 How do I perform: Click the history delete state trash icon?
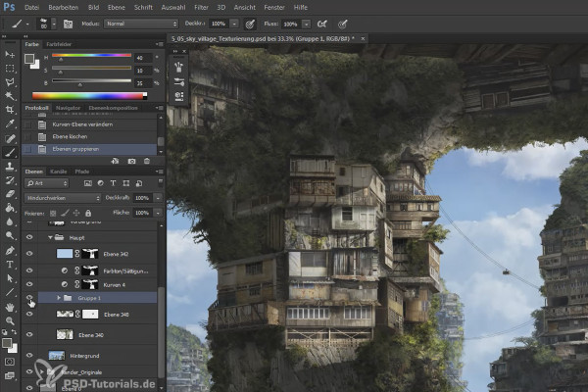point(147,161)
